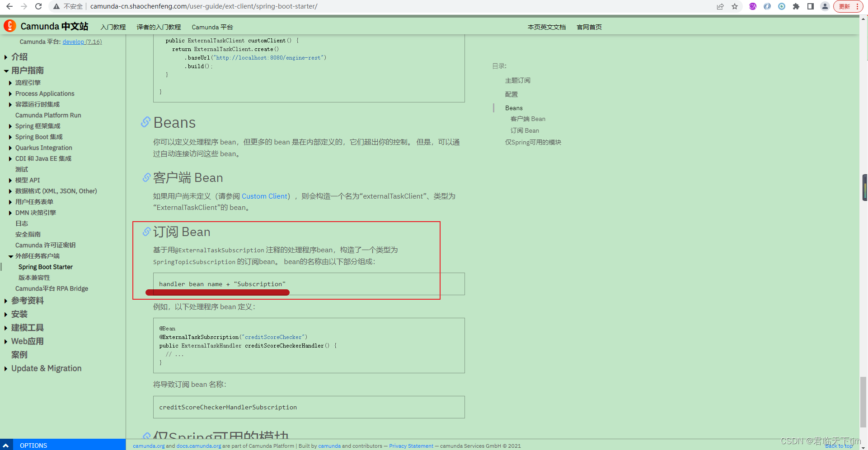Viewport: 868px width, 450px height.
Task: Click the develop (7.16) version link
Action: tap(82, 42)
